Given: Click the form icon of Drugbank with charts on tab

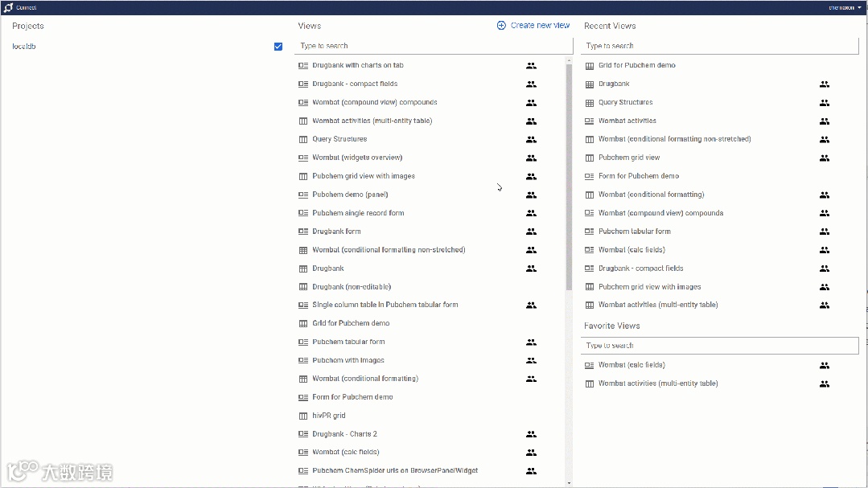Looking at the screenshot, I should [x=302, y=65].
